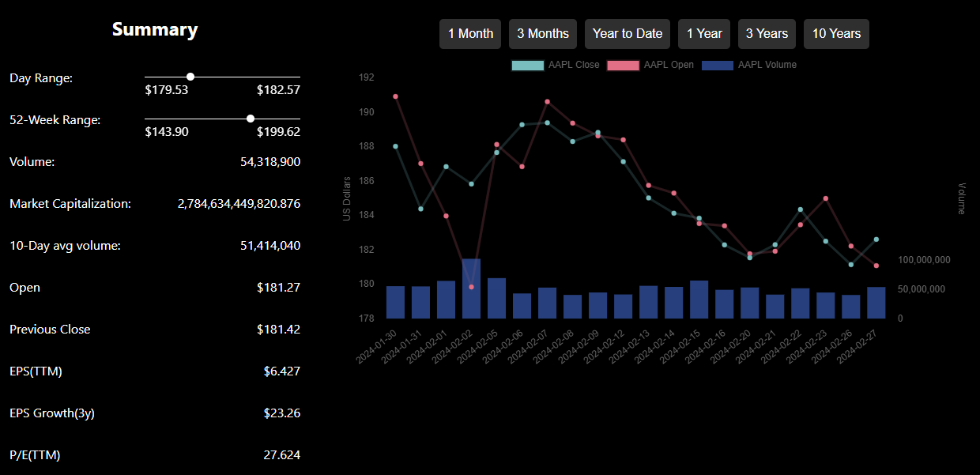Image resolution: width=980 pixels, height=475 pixels.
Task: Show Year to Date chart range
Action: click(x=628, y=34)
